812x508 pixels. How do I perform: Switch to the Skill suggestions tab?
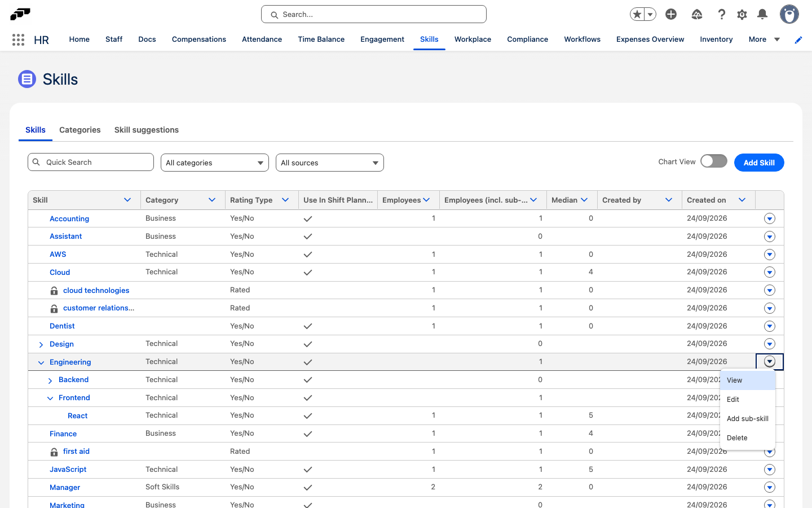(147, 130)
